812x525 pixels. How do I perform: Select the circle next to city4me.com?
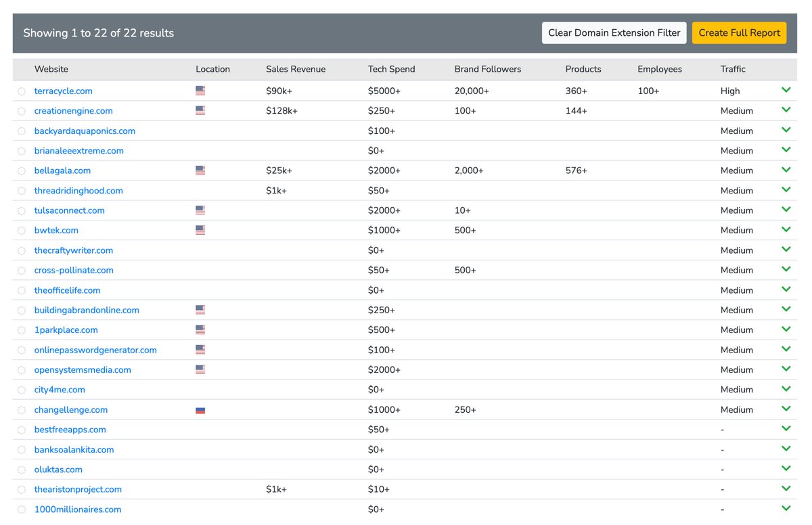[22, 390]
